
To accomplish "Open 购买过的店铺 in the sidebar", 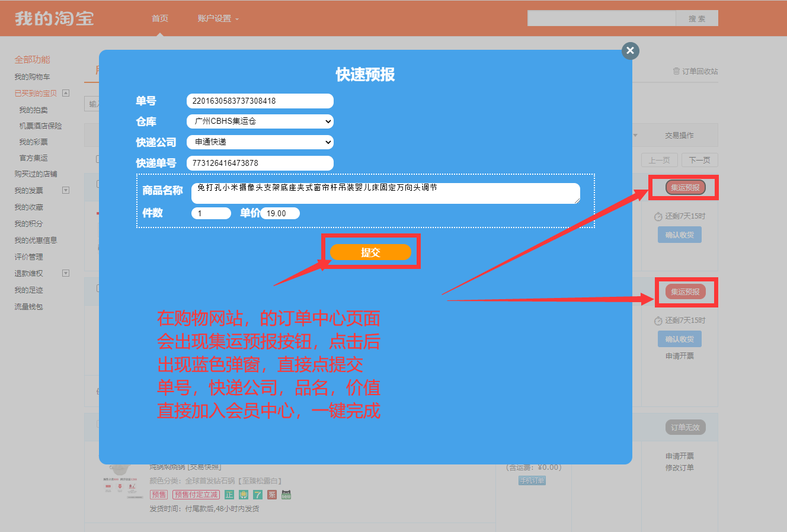I will (x=36, y=174).
